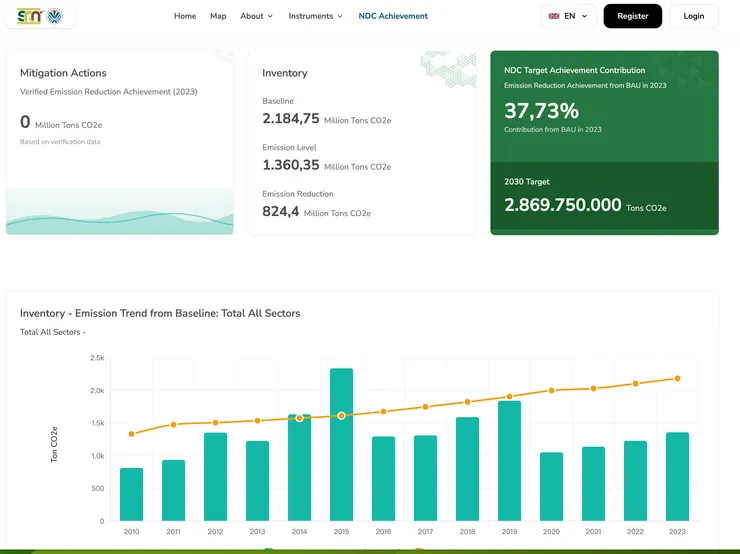Select the tallest bar for 2015
740x554 pixels.
coord(342,445)
